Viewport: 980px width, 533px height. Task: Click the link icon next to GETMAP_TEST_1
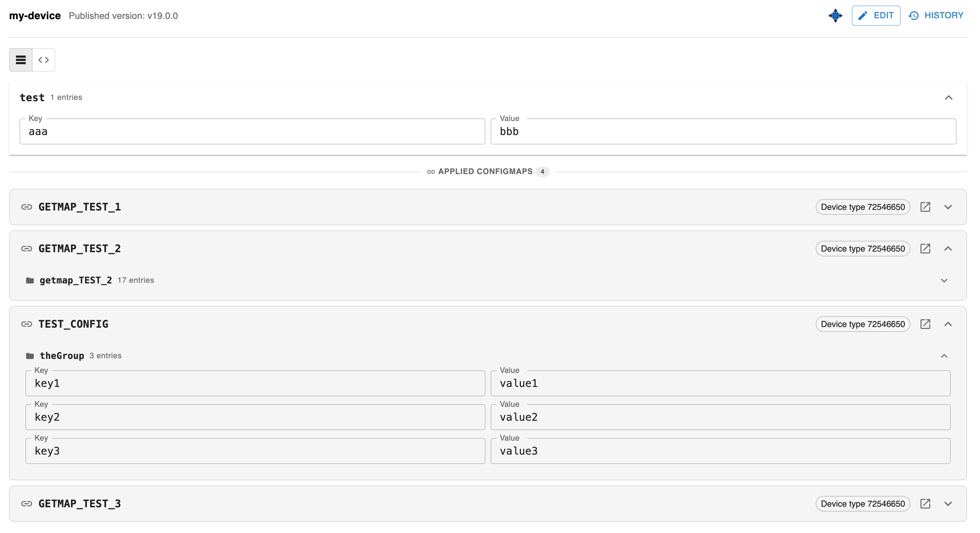[x=27, y=207]
